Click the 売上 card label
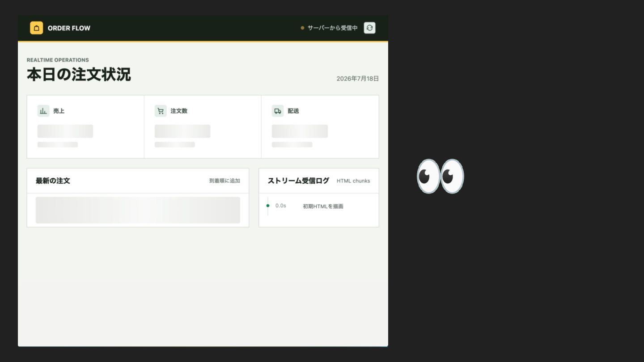 click(59, 111)
